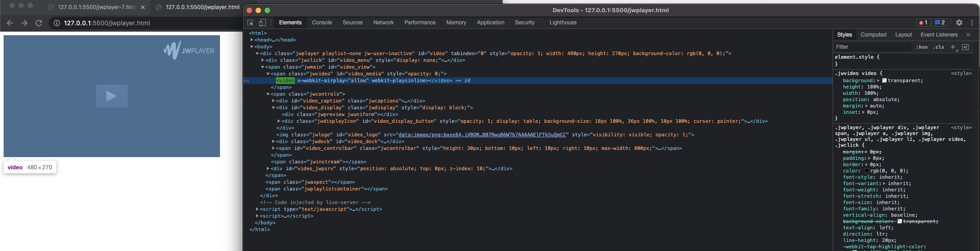Click the ellipsis beside the selected video node
Image resolution: width=980 pixels, height=251 pixels.
point(246,81)
